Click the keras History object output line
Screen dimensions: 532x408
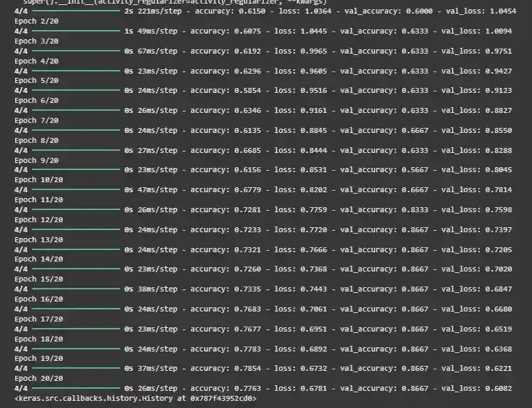135,398
